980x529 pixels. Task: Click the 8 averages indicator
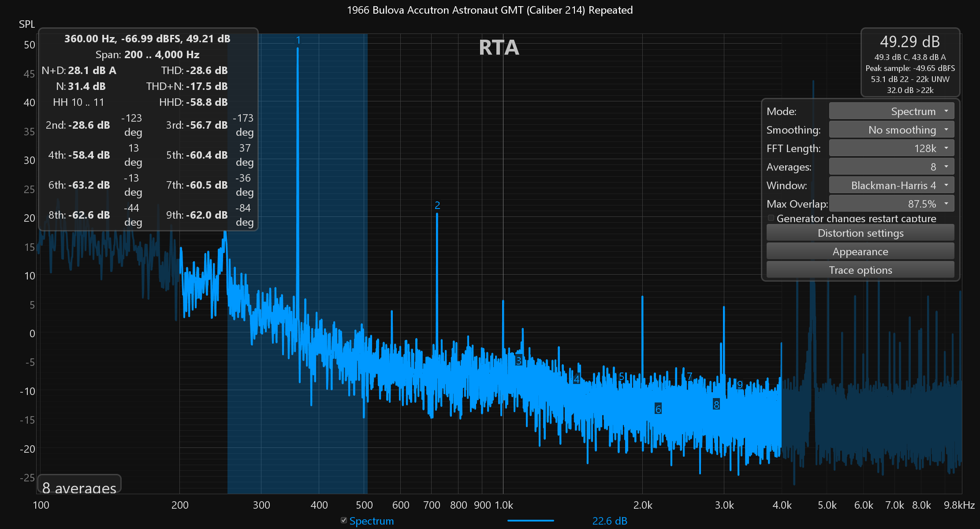pos(79,485)
